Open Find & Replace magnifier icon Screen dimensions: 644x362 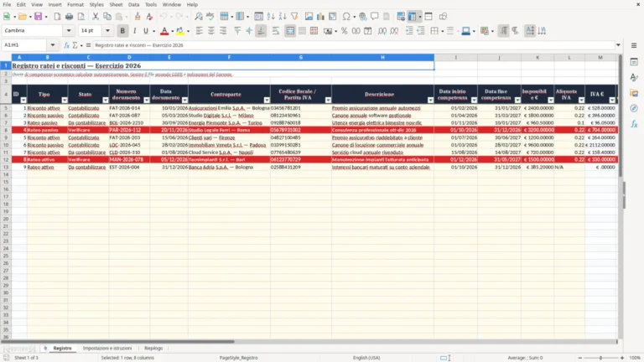point(199,17)
